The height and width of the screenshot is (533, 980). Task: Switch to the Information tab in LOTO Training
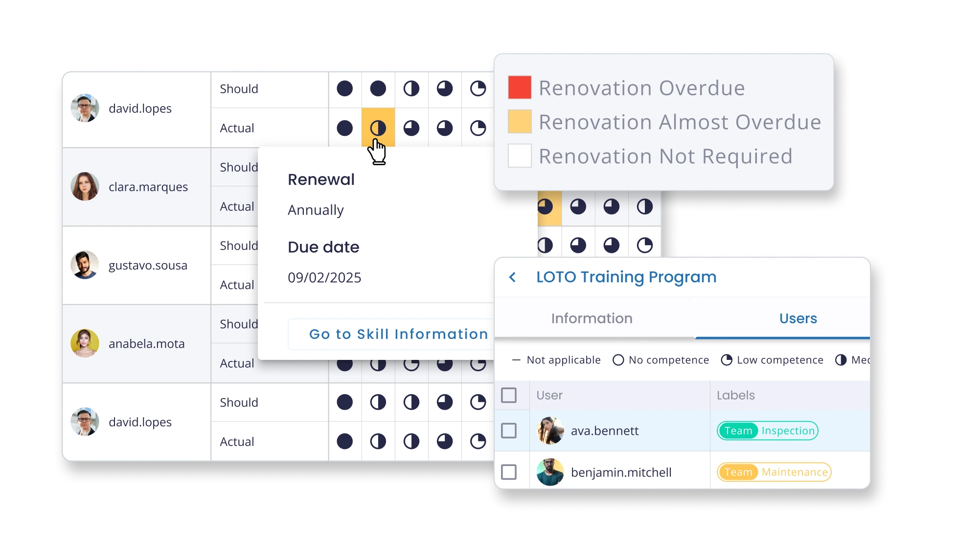(x=592, y=318)
